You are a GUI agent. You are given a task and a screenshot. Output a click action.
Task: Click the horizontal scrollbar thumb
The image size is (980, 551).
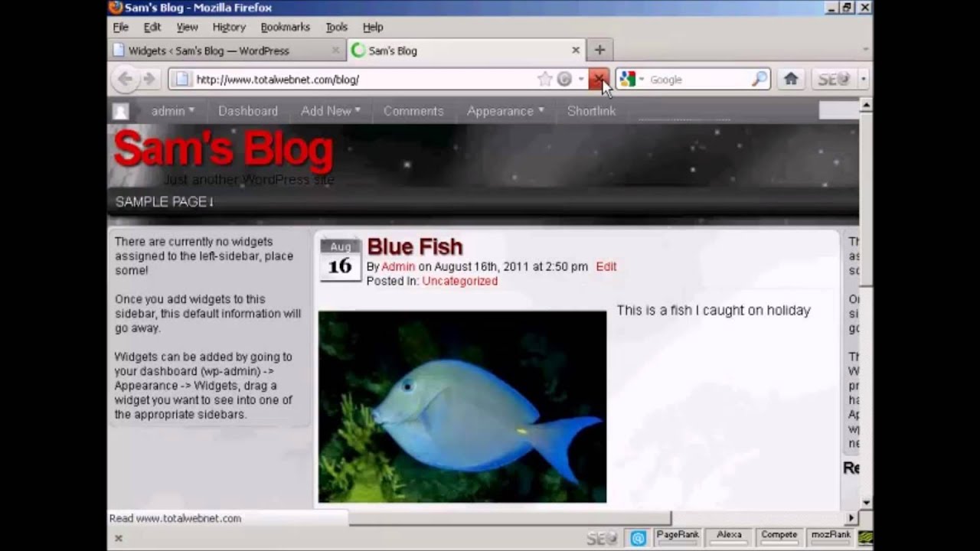coord(510,518)
